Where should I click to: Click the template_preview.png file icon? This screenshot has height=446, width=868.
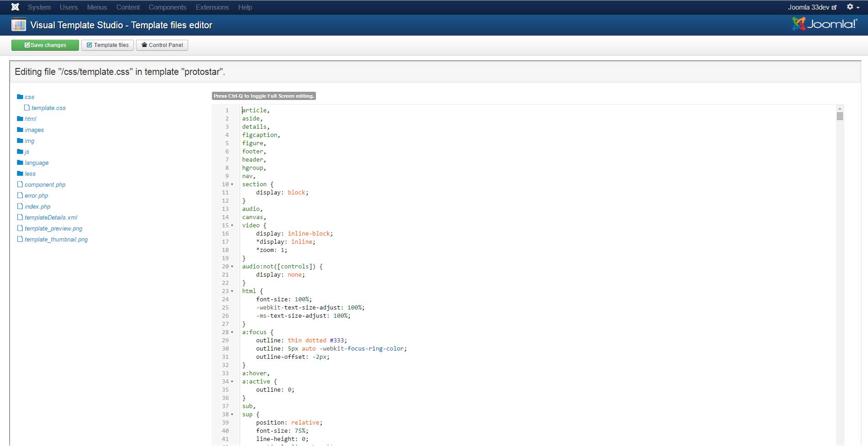20,228
